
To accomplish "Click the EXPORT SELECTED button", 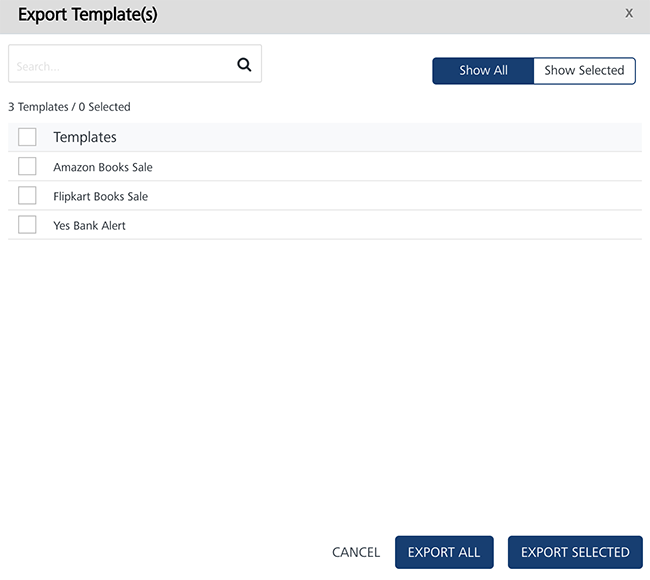I will click(x=575, y=552).
